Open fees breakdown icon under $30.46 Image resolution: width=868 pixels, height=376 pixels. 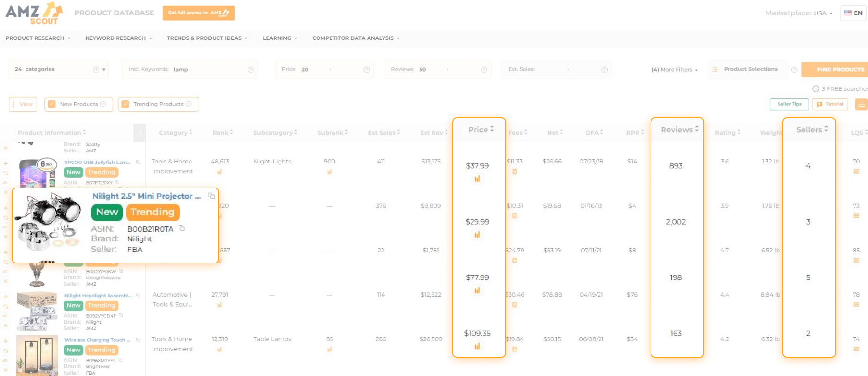pos(514,305)
